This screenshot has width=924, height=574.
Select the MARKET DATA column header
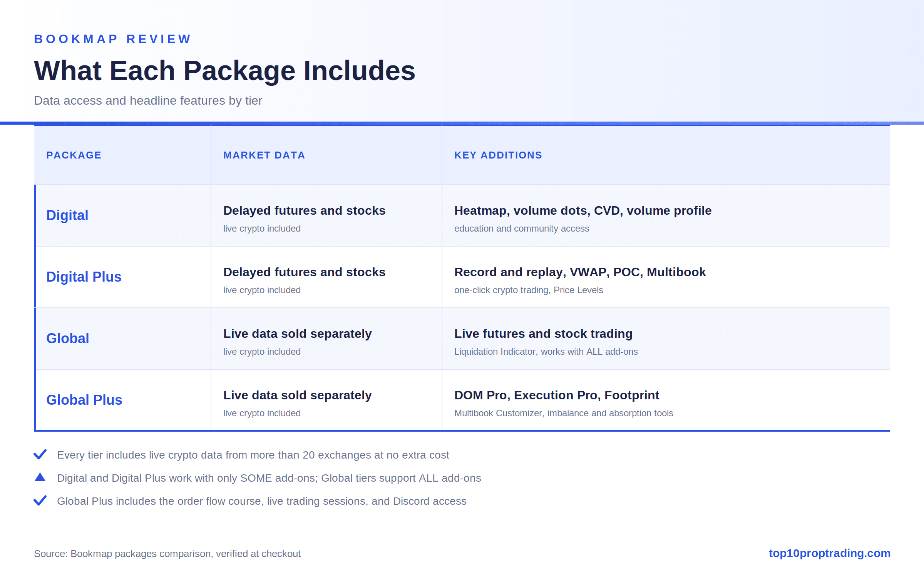point(264,155)
